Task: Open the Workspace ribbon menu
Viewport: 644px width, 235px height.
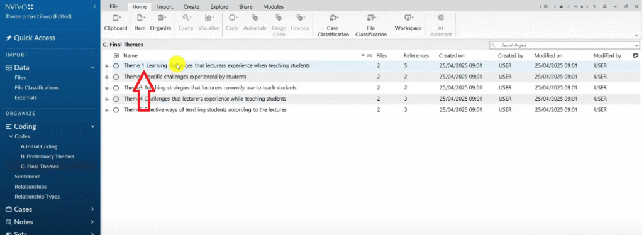Action: (x=408, y=23)
